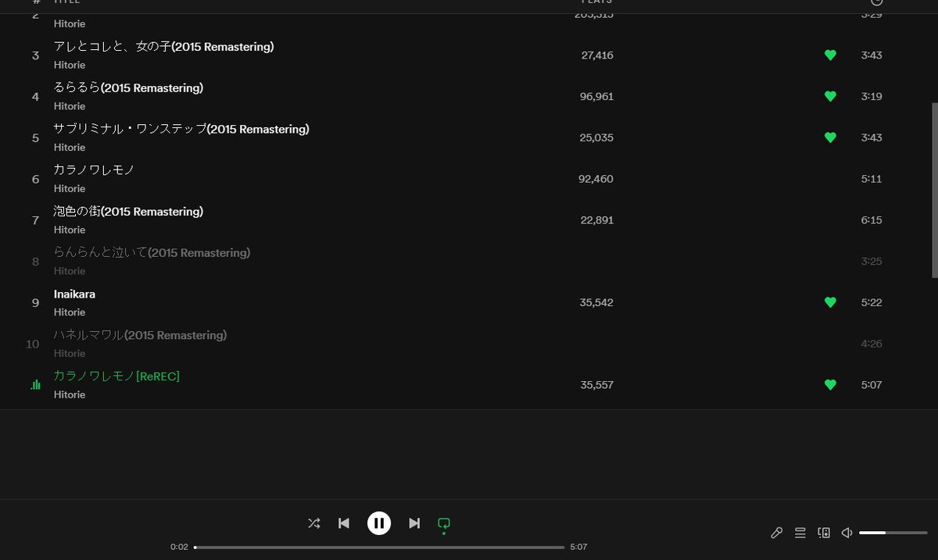
Task: Click the play count 27,416
Action: tap(597, 55)
